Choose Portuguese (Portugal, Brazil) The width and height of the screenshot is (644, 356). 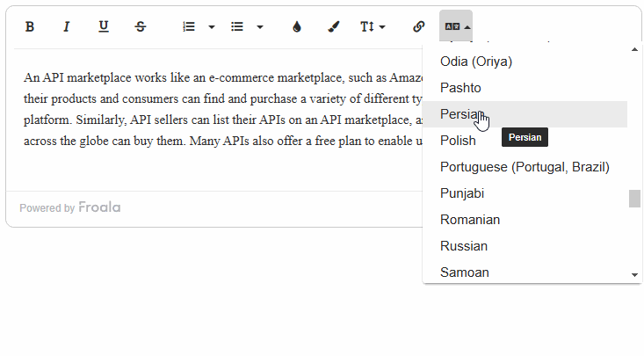coord(525,167)
